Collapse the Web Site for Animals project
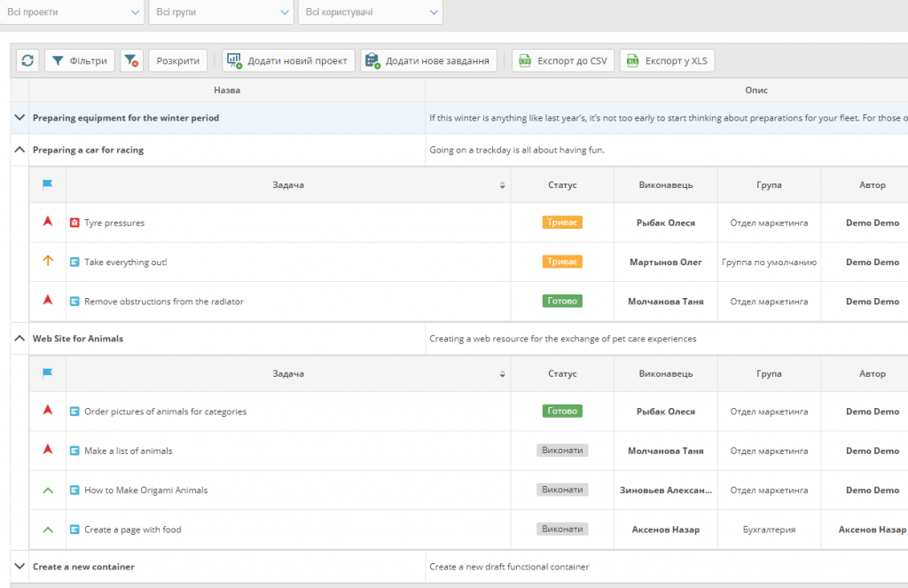 [x=20, y=338]
